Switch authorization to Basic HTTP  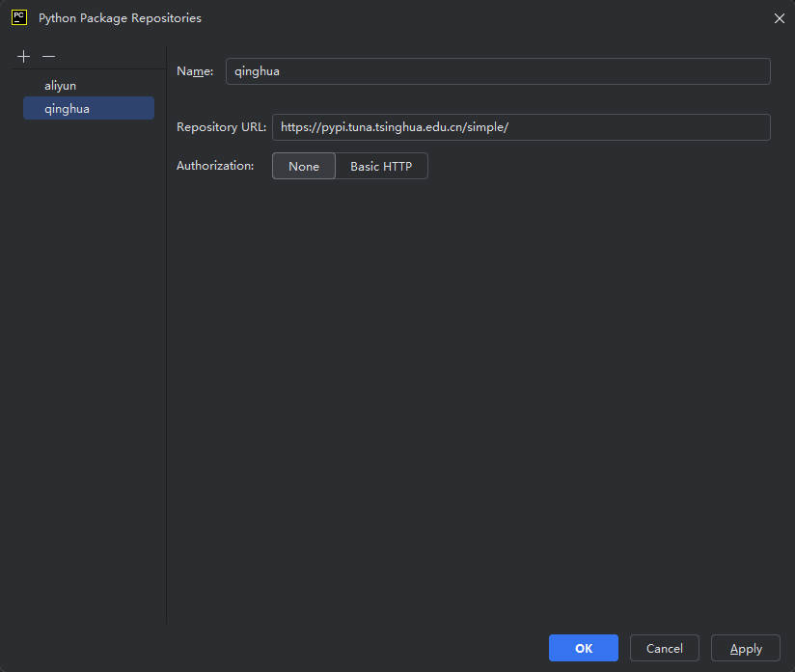(x=381, y=166)
